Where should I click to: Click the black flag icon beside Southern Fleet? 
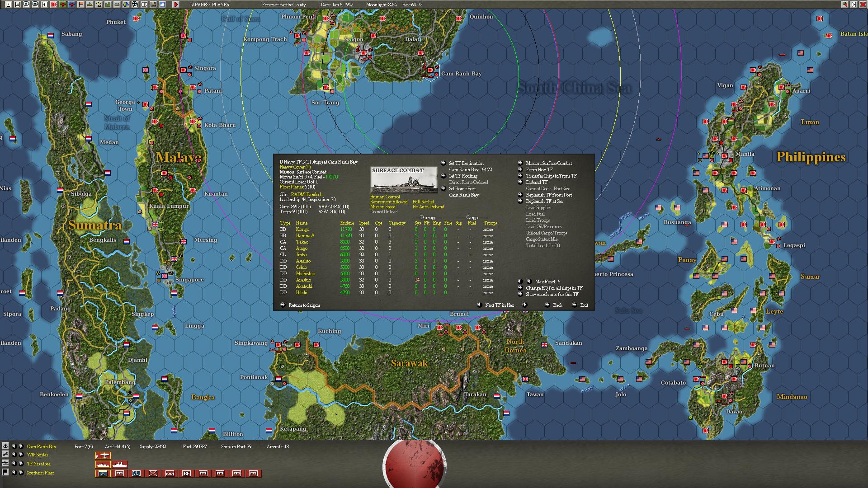5,473
